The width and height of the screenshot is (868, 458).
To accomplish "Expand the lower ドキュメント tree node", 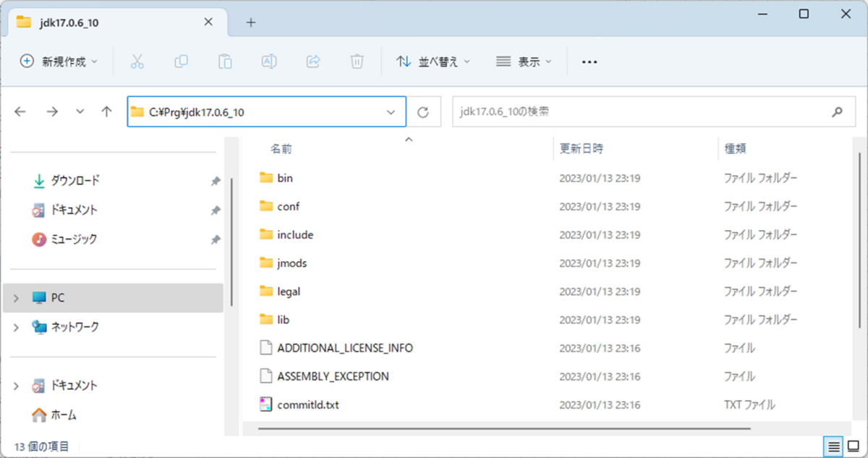I will click(x=16, y=386).
